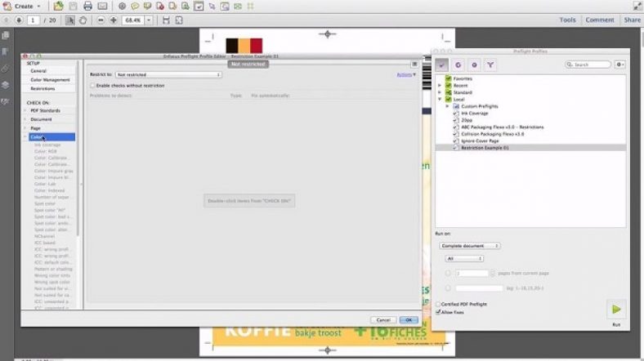This screenshot has width=644, height=361.
Task: Expand PDF Standards category
Action: click(25, 110)
